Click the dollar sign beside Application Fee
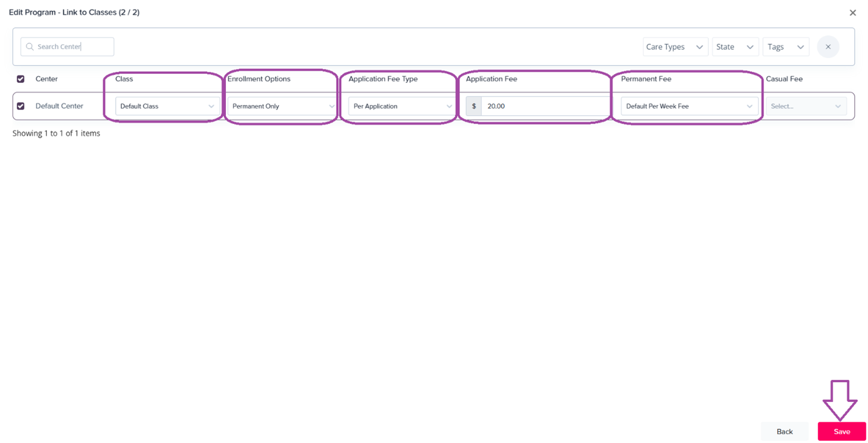868x443 pixels. (473, 106)
